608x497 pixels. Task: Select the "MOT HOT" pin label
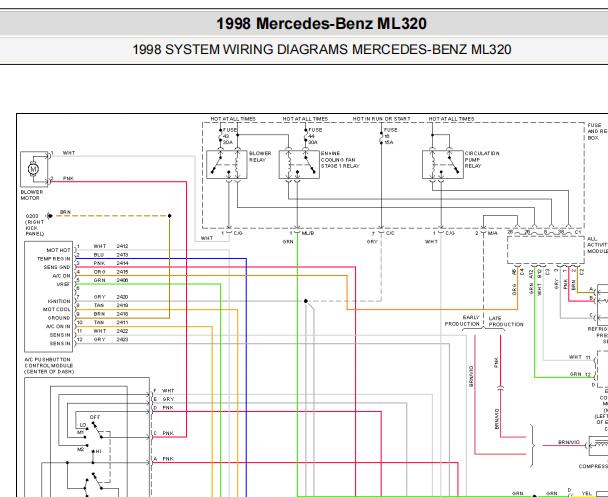59,250
